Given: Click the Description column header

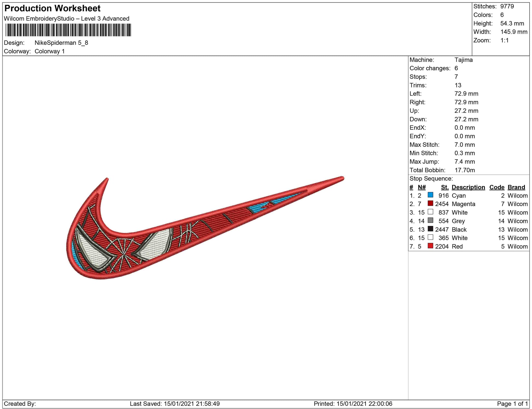Looking at the screenshot, I should [x=468, y=187].
